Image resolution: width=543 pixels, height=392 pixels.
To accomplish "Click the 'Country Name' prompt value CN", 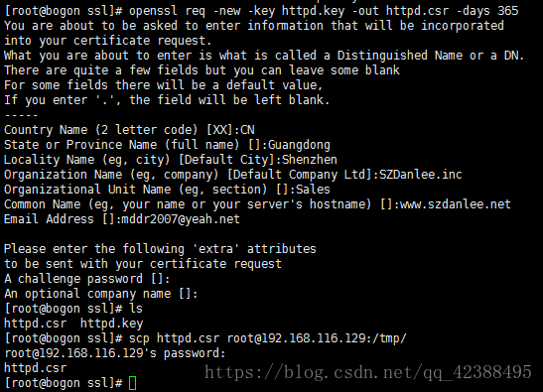I will pyautogui.click(x=247, y=130).
